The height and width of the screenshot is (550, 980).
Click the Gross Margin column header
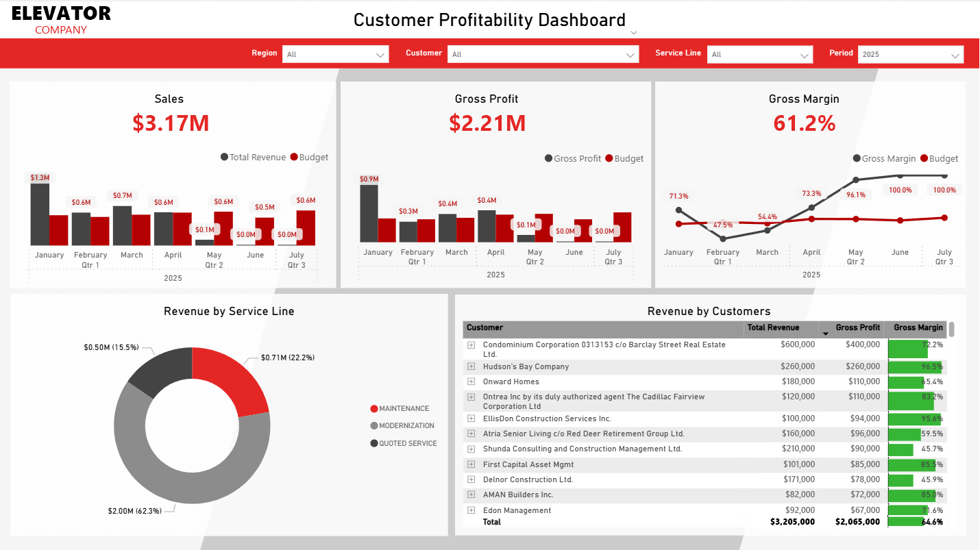(x=918, y=327)
